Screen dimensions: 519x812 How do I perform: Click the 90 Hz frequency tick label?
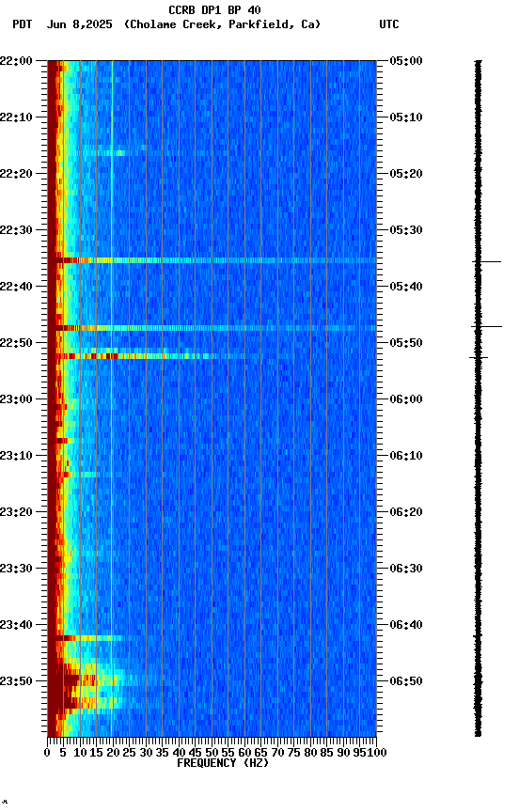pyautogui.click(x=343, y=753)
